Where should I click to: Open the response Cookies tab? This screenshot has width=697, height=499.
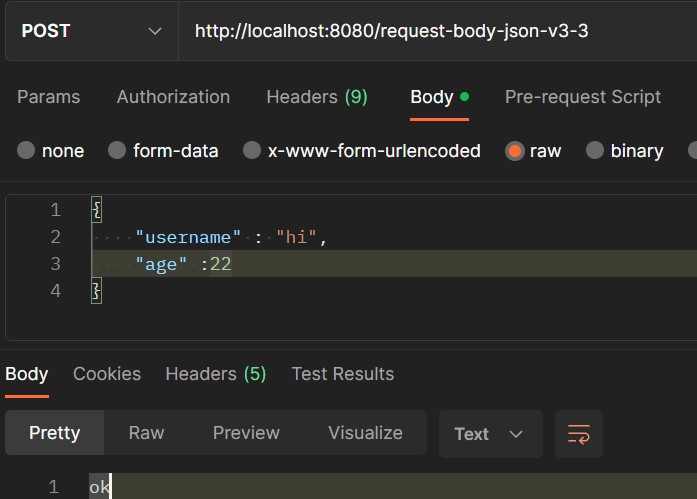pos(107,374)
